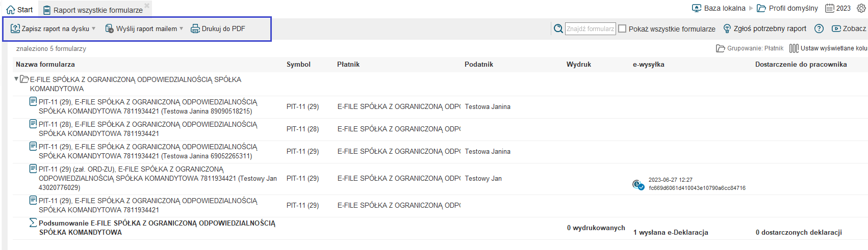Viewport: 868px width, 250px height.
Task: Click the Zapisz raport na dysku icon
Action: (15, 29)
